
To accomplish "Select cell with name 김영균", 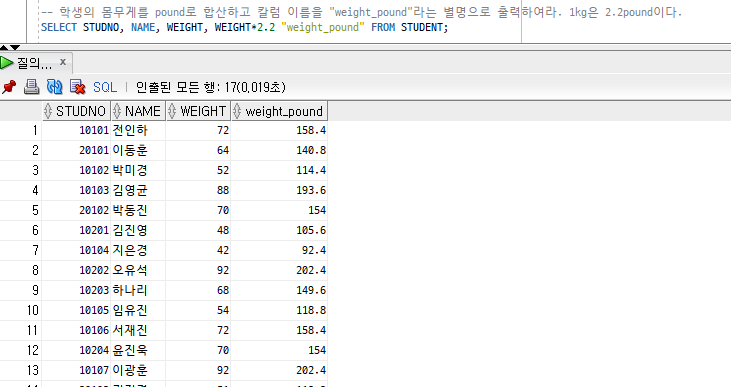I will pyautogui.click(x=138, y=190).
